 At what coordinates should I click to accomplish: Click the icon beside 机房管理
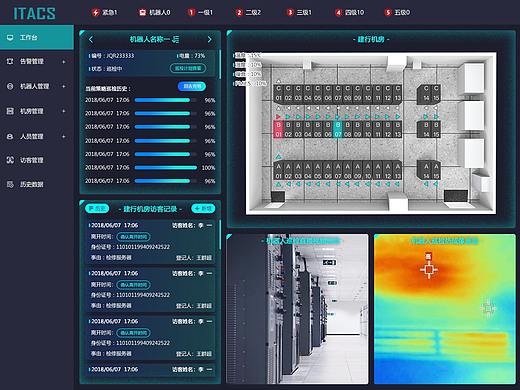pos(10,111)
